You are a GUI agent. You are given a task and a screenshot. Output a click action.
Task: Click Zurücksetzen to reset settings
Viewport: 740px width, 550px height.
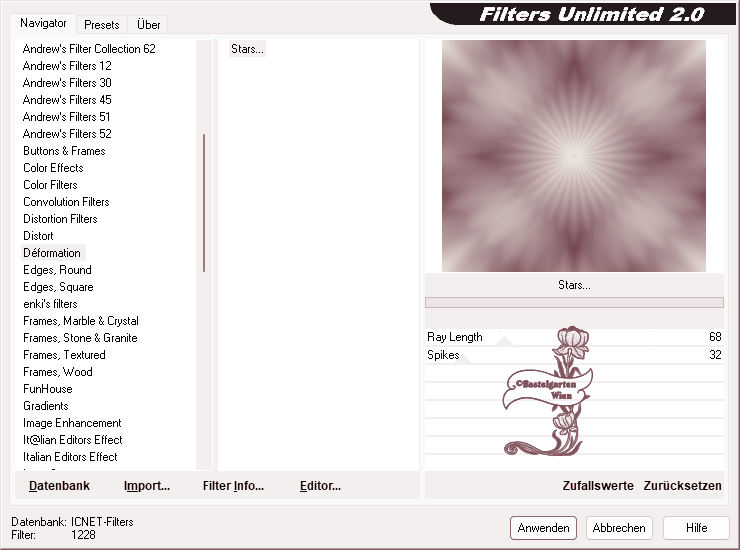click(x=682, y=486)
